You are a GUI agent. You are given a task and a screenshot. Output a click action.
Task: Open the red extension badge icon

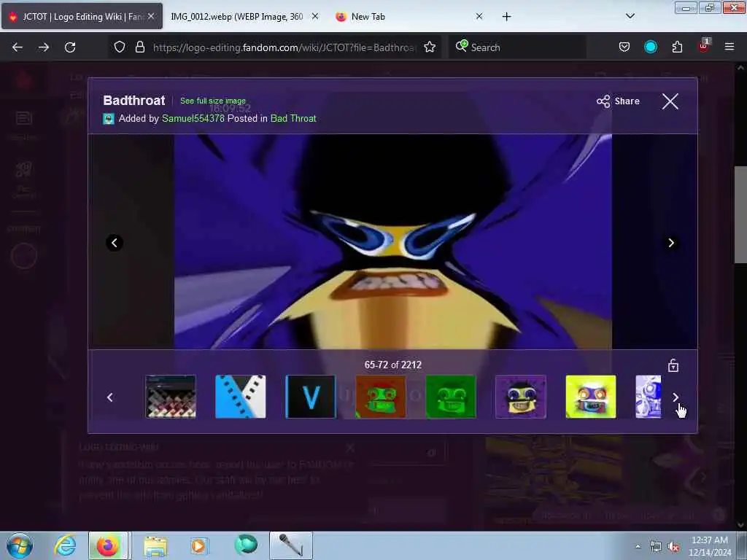704,46
